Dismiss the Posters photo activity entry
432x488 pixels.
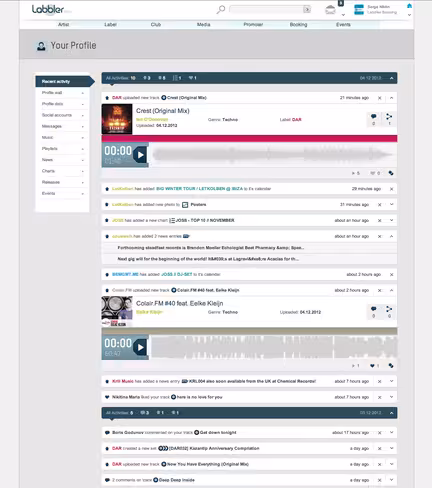[379, 205]
